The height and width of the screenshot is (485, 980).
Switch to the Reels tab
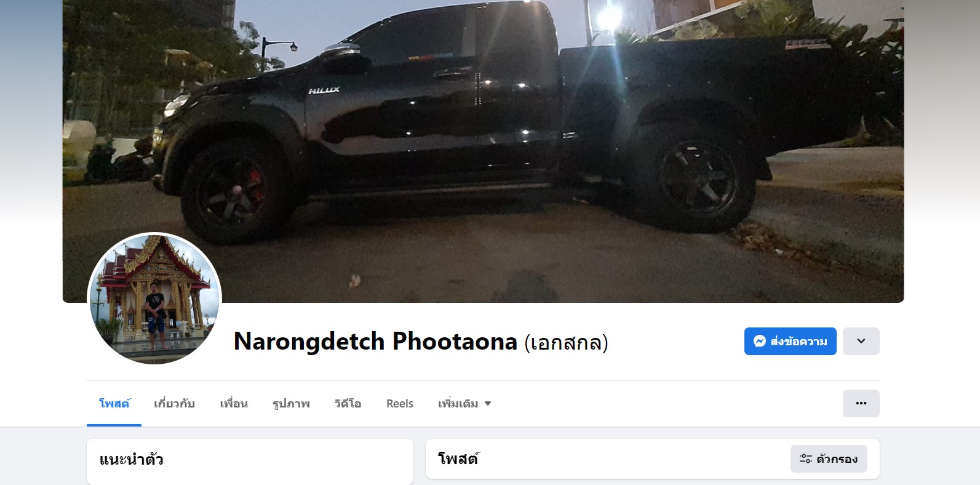click(x=400, y=404)
